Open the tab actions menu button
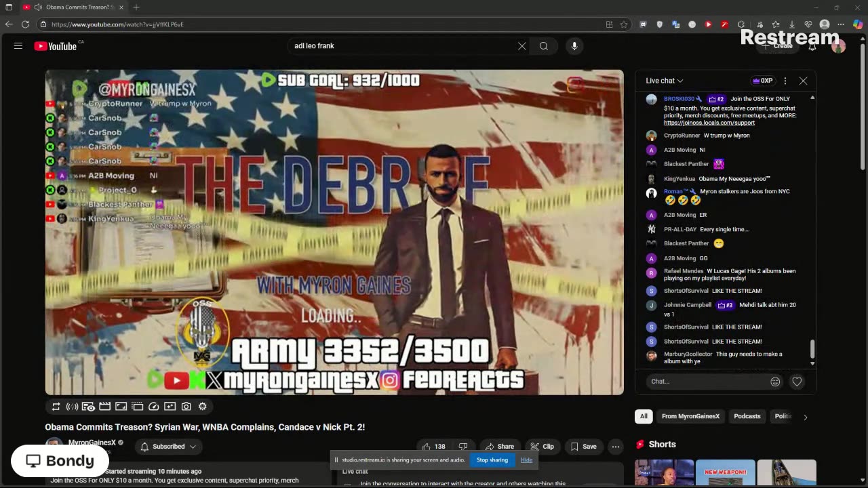Viewport: 868px width, 488px height. (9, 7)
